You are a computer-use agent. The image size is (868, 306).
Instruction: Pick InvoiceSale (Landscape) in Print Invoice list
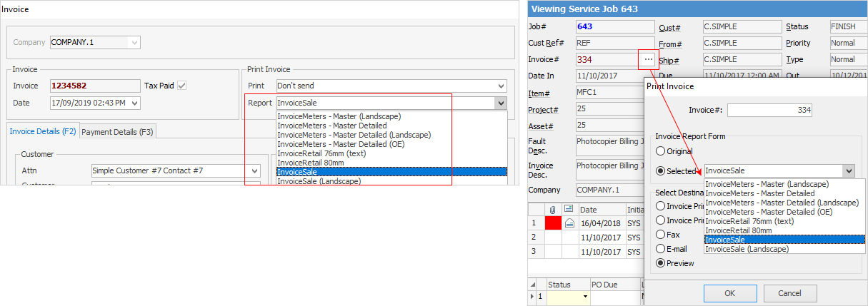[x=784, y=250]
